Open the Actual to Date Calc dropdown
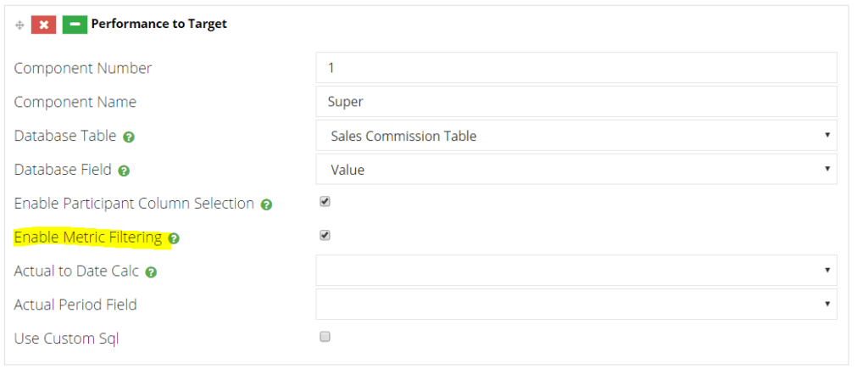This screenshot has height=375, width=868. pos(576,271)
